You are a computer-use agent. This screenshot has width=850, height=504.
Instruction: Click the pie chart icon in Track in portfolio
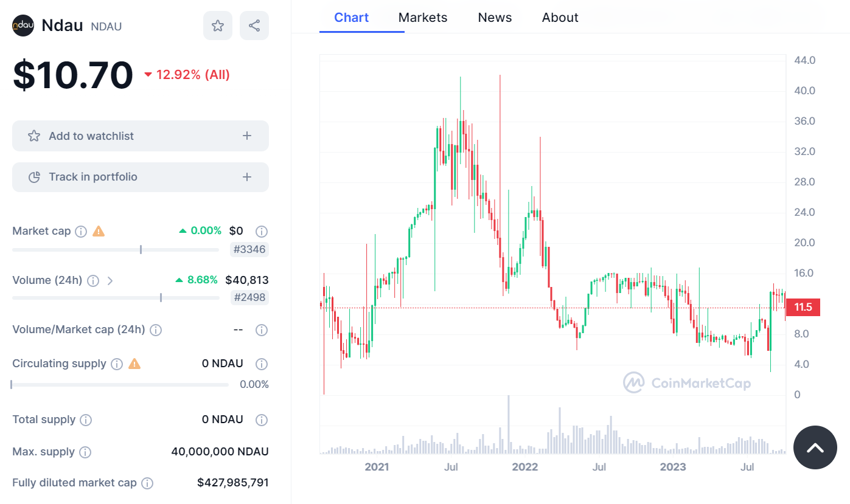point(34,177)
